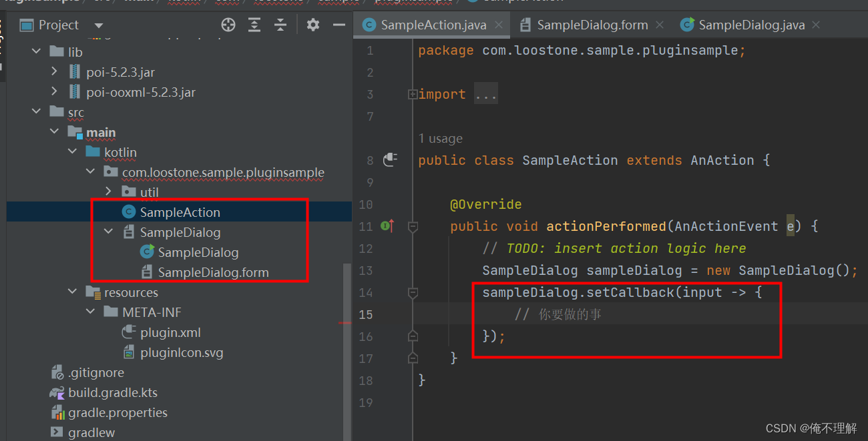Collapse com.loostone.sample.pluginsample package

tap(91, 172)
